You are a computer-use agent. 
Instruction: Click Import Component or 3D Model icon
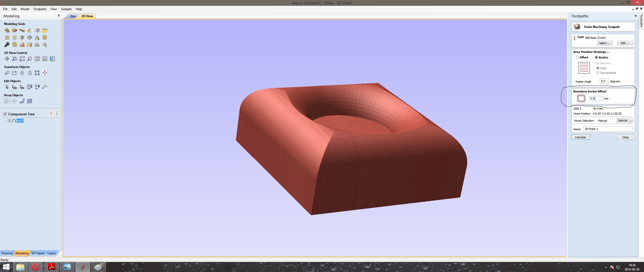37,30
